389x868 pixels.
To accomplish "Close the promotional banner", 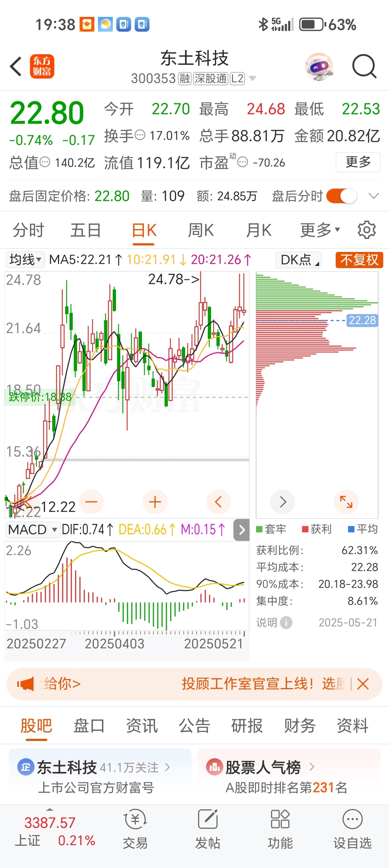I will click(x=363, y=684).
